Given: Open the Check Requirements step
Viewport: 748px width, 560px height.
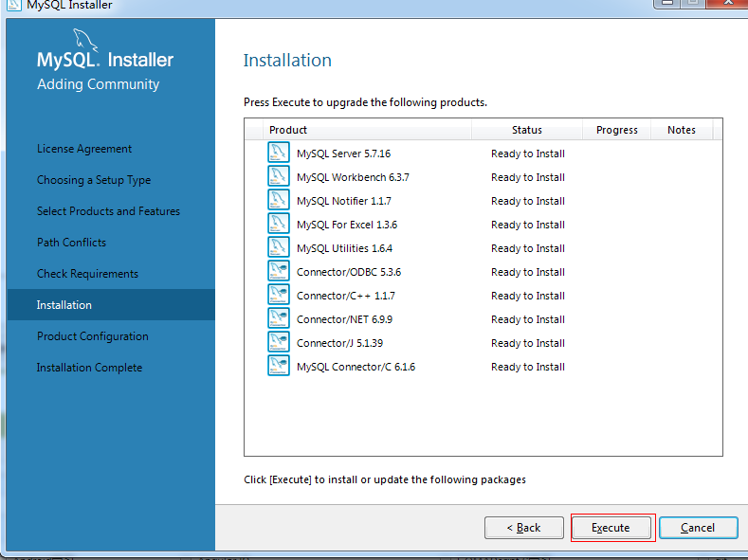Looking at the screenshot, I should [x=88, y=274].
